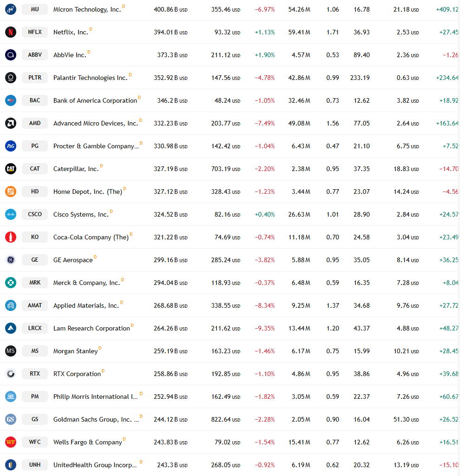Click the Procter & Gamble logo icon
Viewport: 460px width, 476px height.
(11, 146)
